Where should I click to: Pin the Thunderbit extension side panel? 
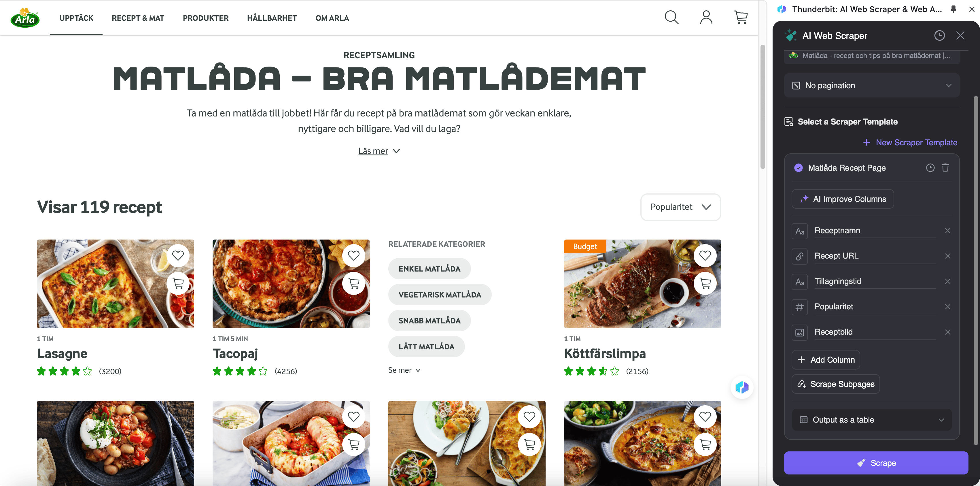click(953, 9)
